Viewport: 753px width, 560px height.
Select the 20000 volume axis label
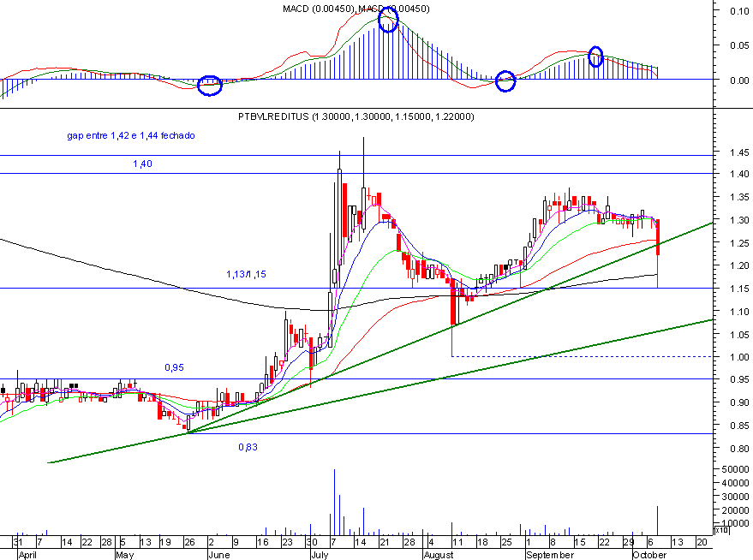(735, 510)
